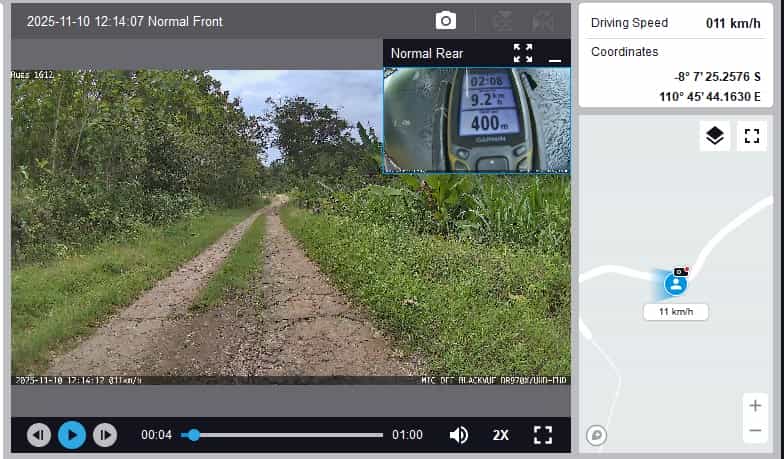Play the dashcam video
This screenshot has width=784, height=459.
71,435
